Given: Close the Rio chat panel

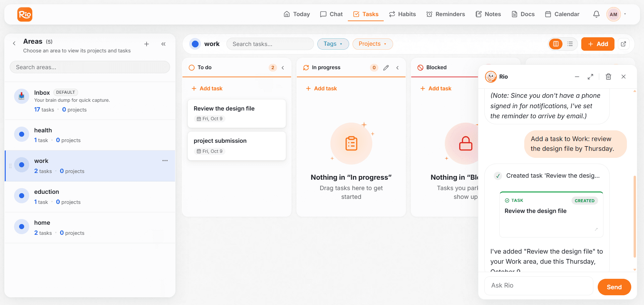Looking at the screenshot, I should pos(624,77).
